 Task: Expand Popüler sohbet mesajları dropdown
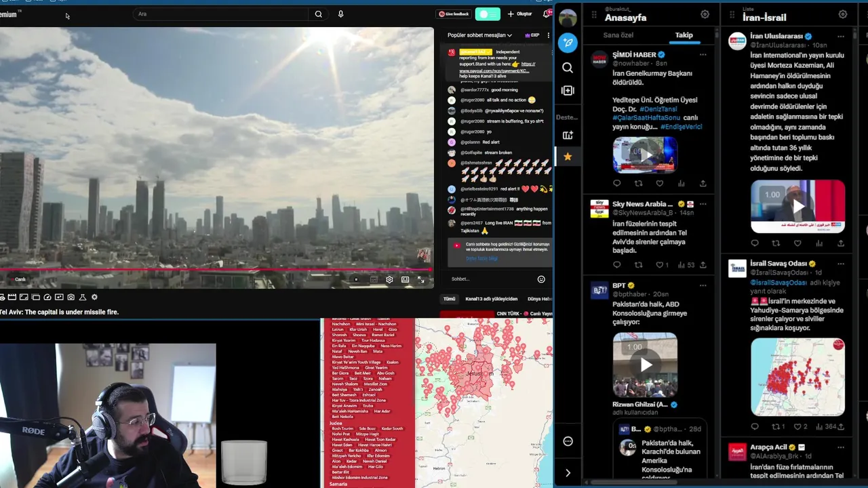479,35
